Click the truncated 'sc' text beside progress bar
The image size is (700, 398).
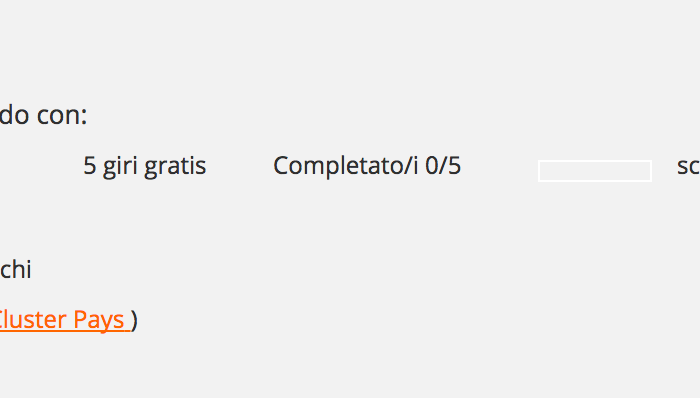tap(688, 166)
